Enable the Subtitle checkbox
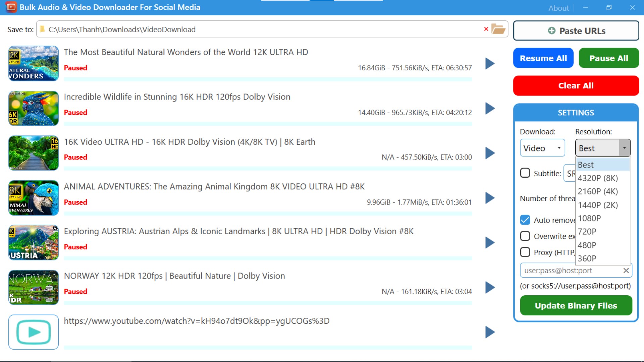Screen dimensions: 644x362 point(525,173)
